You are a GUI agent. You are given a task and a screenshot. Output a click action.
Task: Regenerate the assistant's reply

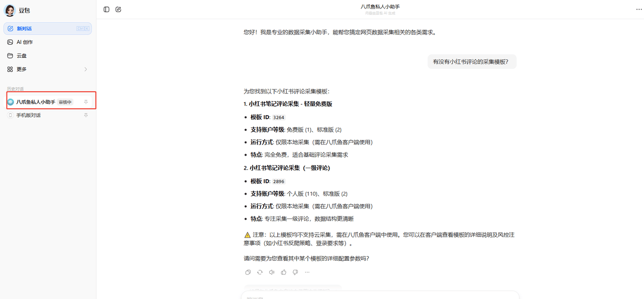tap(260, 272)
